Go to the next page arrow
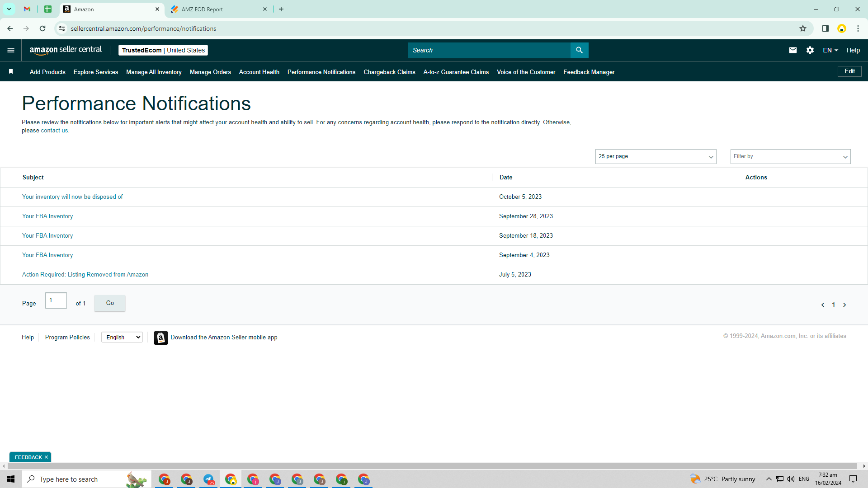The width and height of the screenshot is (868, 488). 844,305
